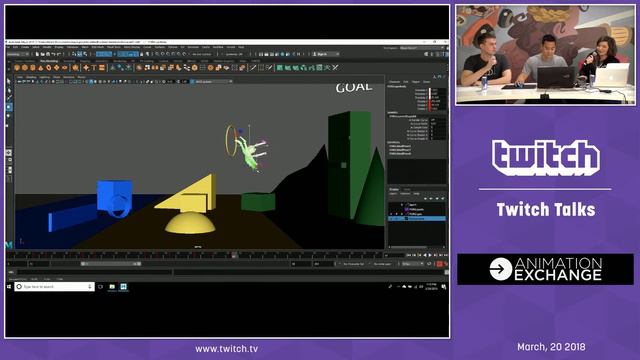Open the menu set dropdown at status line
640x360 pixels.
click(x=18, y=54)
